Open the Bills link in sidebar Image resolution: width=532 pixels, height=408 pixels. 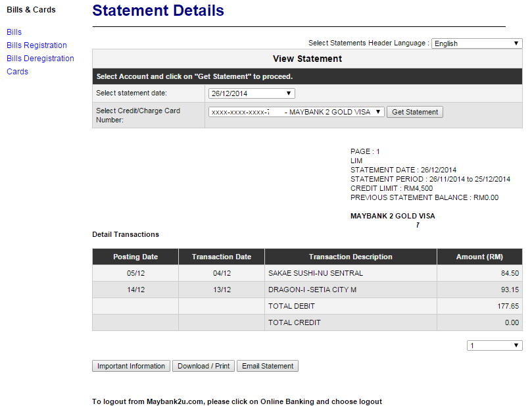pyautogui.click(x=14, y=32)
